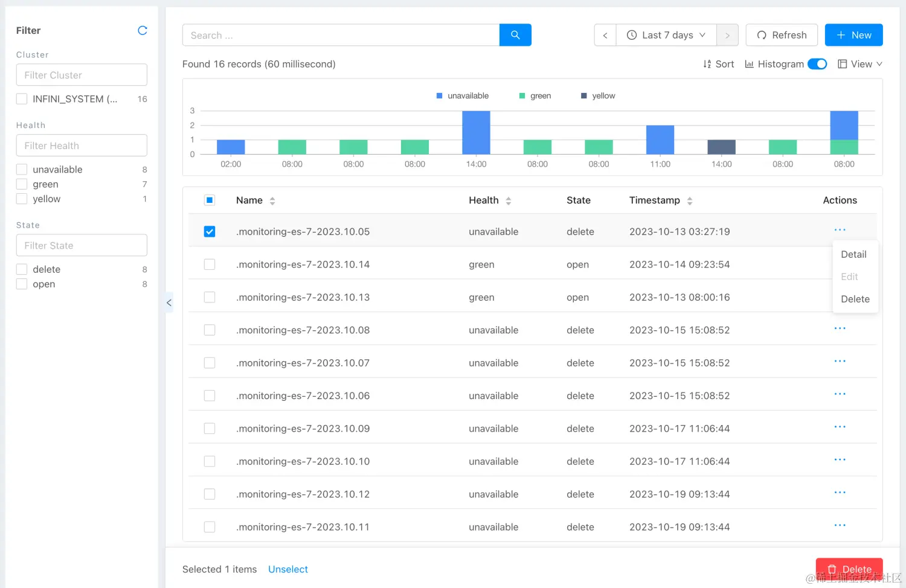Toggle the select-all header checkbox
906x588 pixels.
(210, 200)
